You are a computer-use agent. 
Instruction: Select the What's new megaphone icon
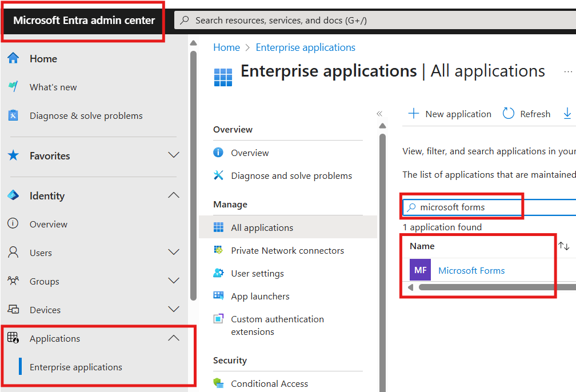coord(14,86)
